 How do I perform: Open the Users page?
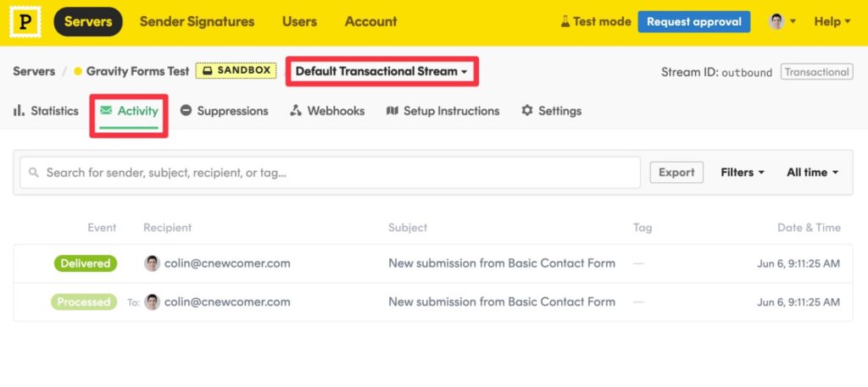click(x=299, y=21)
